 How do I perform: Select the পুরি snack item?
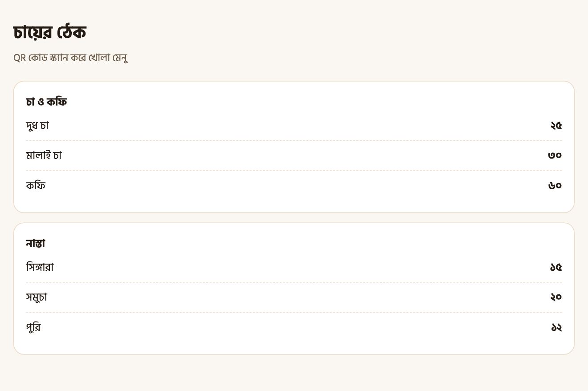pos(33,327)
